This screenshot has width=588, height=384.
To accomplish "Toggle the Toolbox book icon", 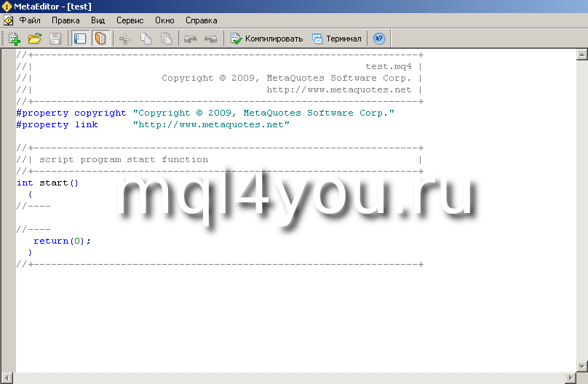I will click(100, 39).
